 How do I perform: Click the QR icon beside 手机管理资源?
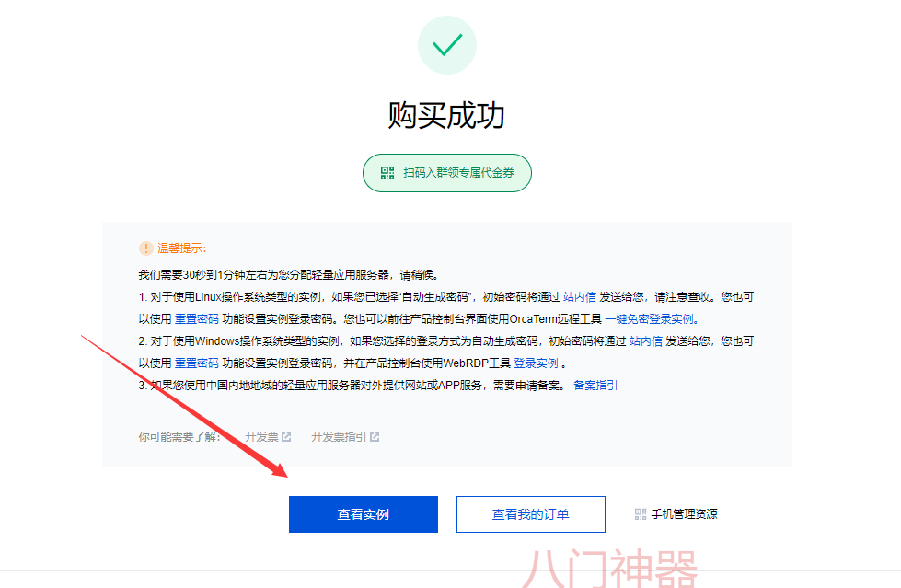click(641, 513)
